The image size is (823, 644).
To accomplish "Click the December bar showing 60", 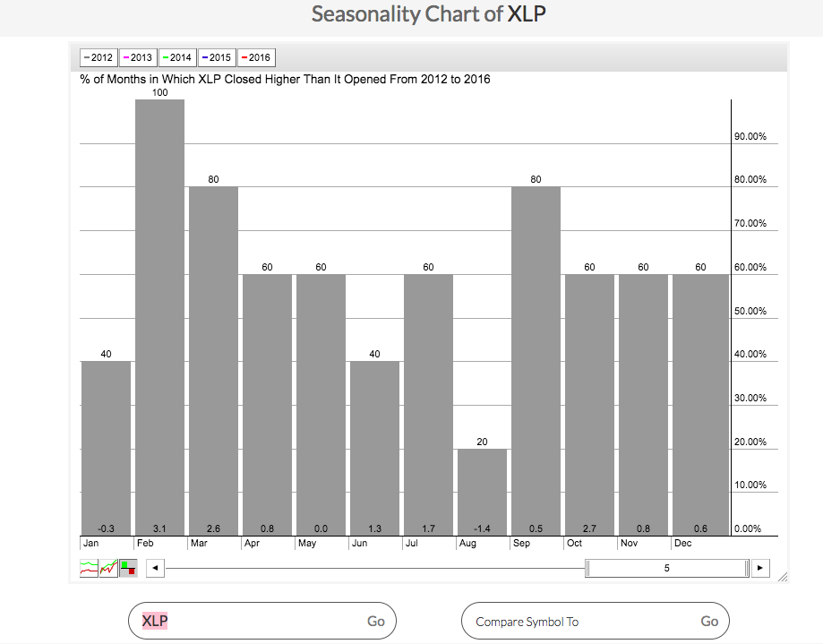I will pos(700,405).
